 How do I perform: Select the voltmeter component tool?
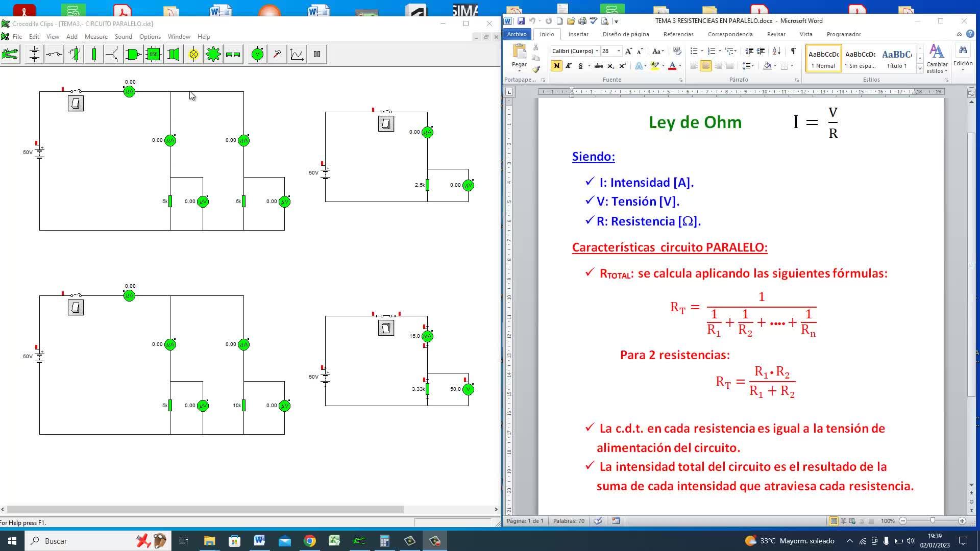pos(258,54)
